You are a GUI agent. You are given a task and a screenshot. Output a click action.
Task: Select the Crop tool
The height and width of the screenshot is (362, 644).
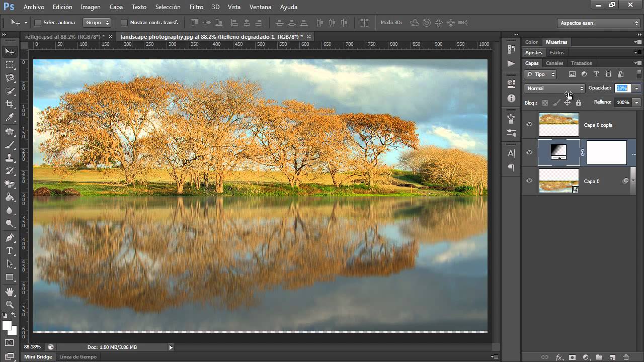(10, 104)
